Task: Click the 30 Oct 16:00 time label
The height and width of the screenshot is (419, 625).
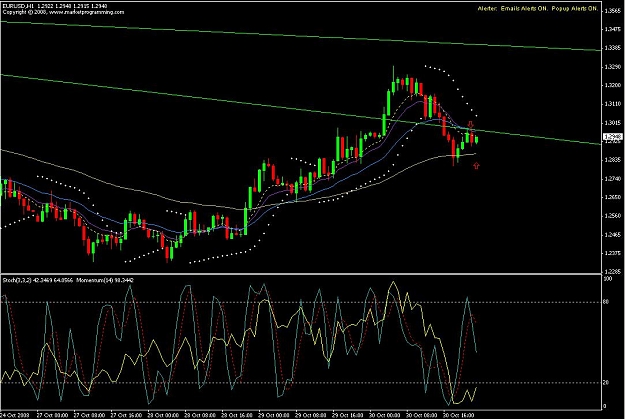Action: coord(459,415)
